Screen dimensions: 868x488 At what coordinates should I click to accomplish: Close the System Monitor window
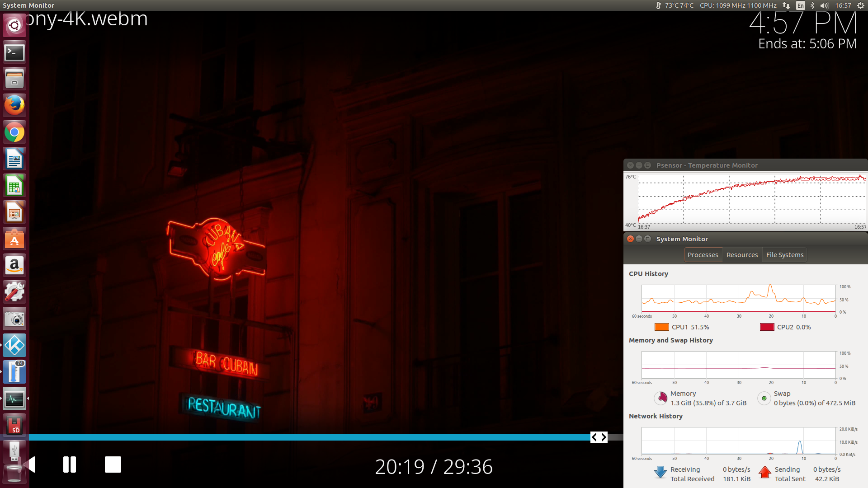click(x=630, y=239)
